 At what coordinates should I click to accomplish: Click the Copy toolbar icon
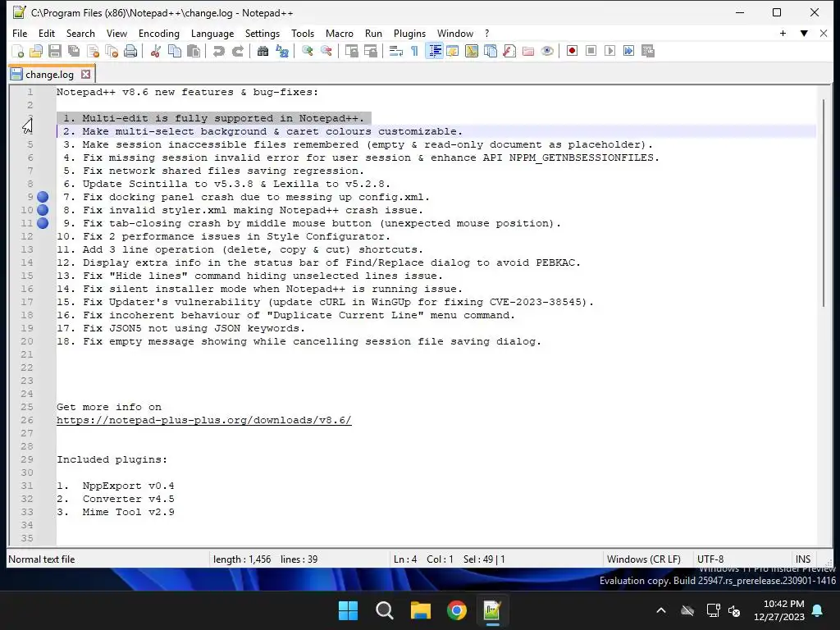point(175,52)
